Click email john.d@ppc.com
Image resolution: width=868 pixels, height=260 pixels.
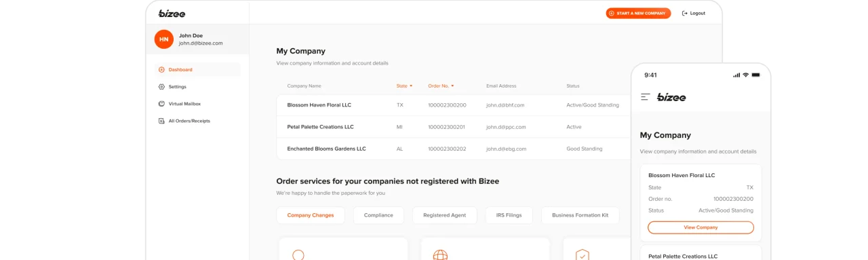tap(506, 127)
